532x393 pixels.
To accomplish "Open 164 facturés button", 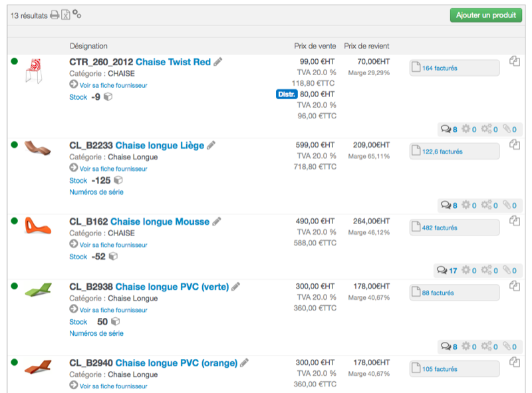I will click(x=454, y=68).
